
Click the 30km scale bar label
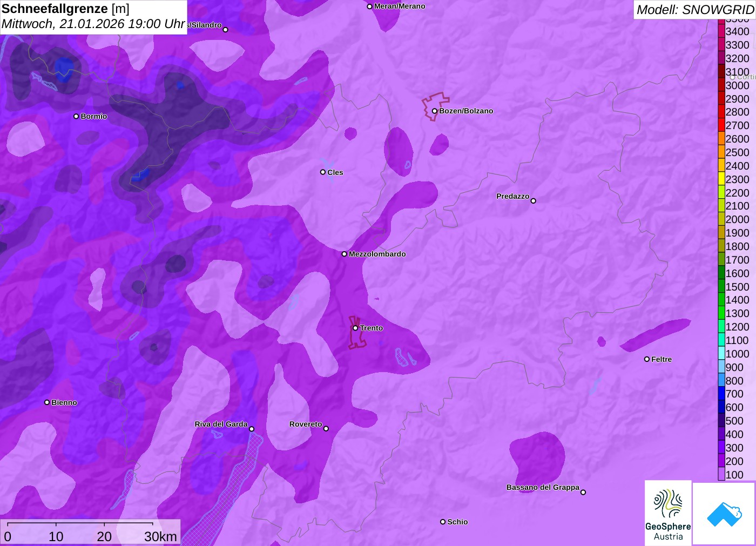(x=160, y=536)
